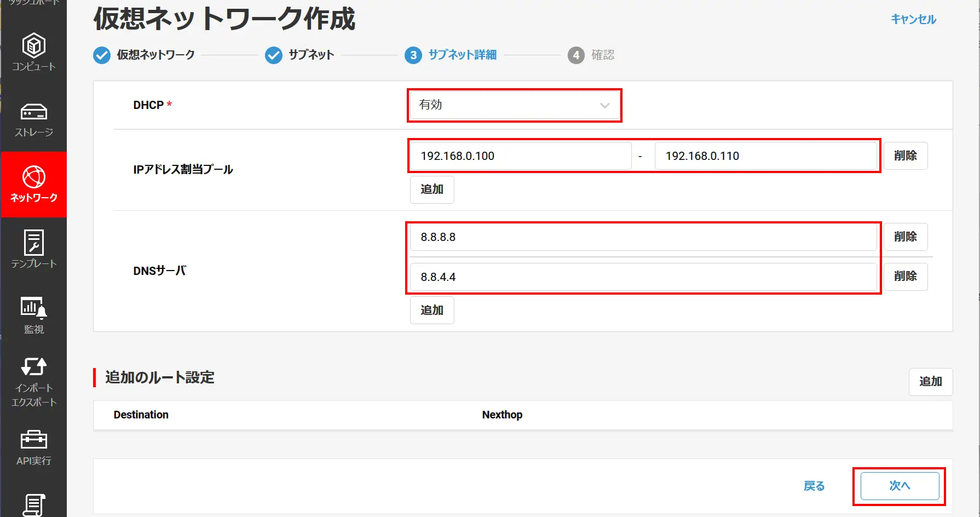Go to the サブネット wizard step
Image resolution: width=980 pixels, height=517 pixels.
[x=299, y=55]
